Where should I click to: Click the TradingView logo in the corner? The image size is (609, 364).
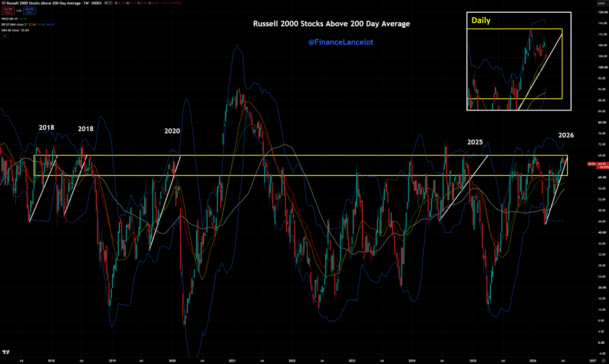[x=7, y=352]
